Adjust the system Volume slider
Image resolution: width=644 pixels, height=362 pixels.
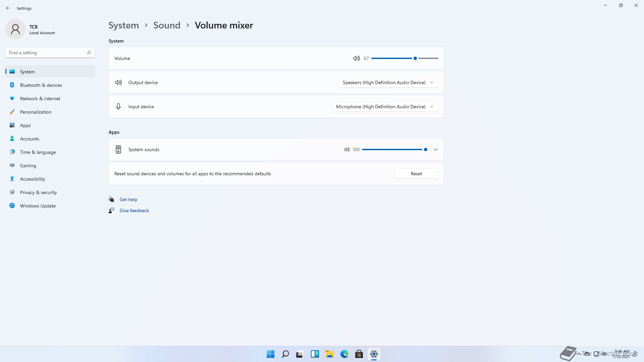415,58
